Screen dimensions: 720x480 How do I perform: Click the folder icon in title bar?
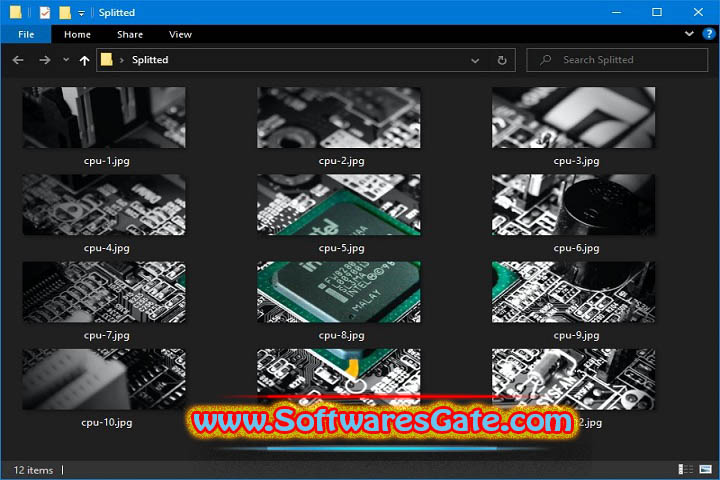[x=15, y=12]
